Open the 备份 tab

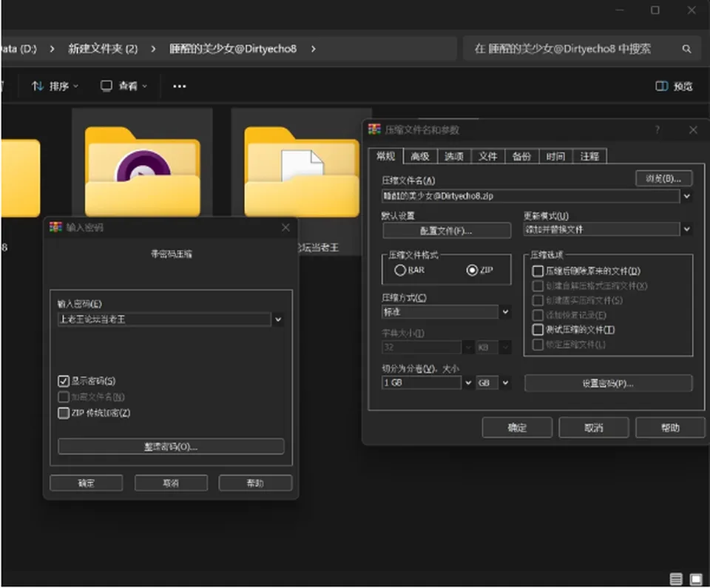pos(521,156)
